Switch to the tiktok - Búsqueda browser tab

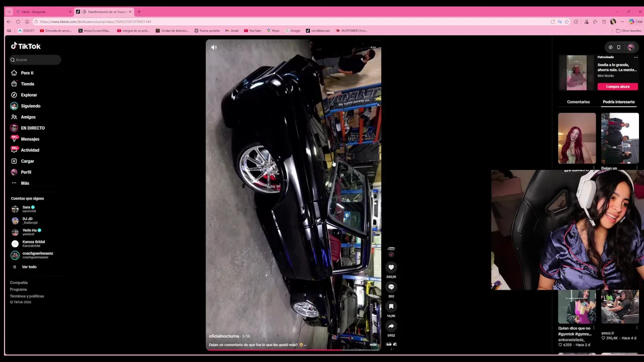[x=43, y=12]
